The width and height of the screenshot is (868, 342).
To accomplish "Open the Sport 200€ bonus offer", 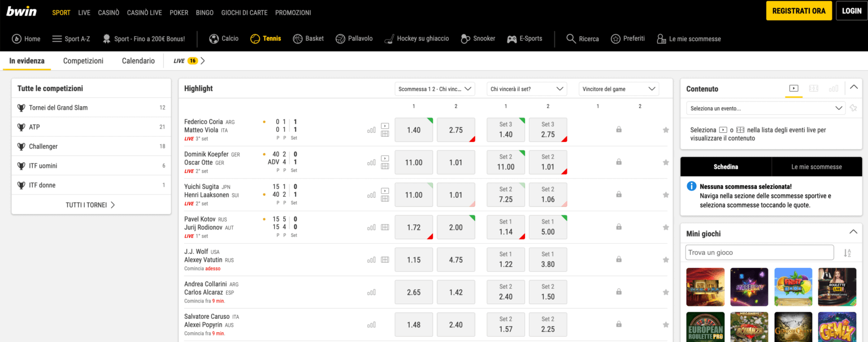I will click(144, 39).
